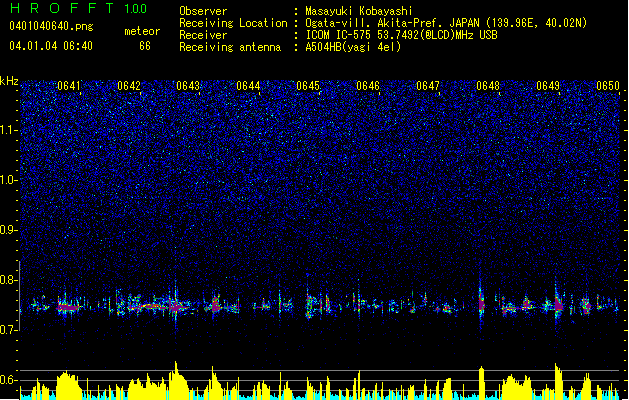Click the date stamp 04.01.04 06:40
629x400 pixels.
click(x=51, y=46)
